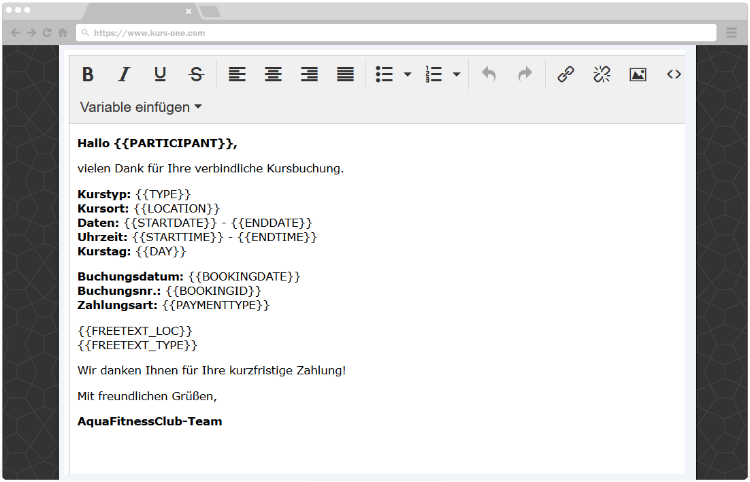Open numbered list style dropdown arrow
This screenshot has width=750, height=482.
[x=456, y=75]
